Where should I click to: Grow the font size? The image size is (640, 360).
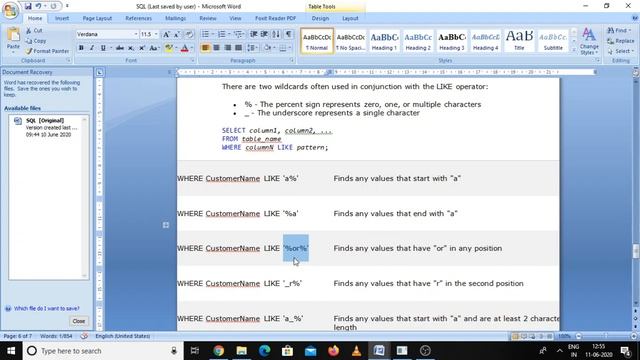coord(166,35)
